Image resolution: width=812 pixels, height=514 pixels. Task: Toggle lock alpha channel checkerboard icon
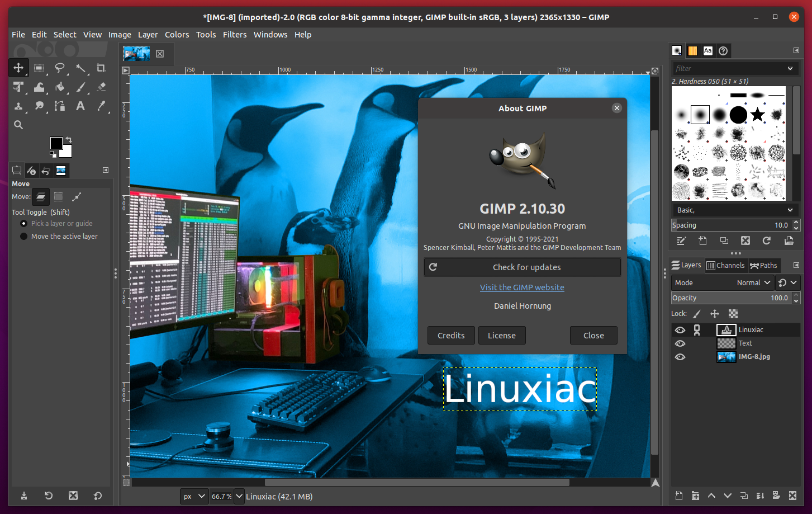(x=733, y=314)
